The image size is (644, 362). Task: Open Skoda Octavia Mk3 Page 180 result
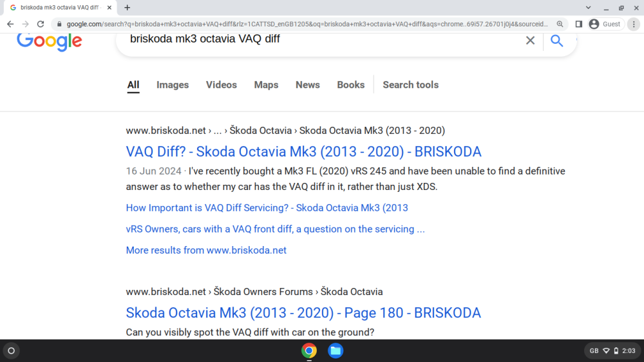click(x=303, y=312)
